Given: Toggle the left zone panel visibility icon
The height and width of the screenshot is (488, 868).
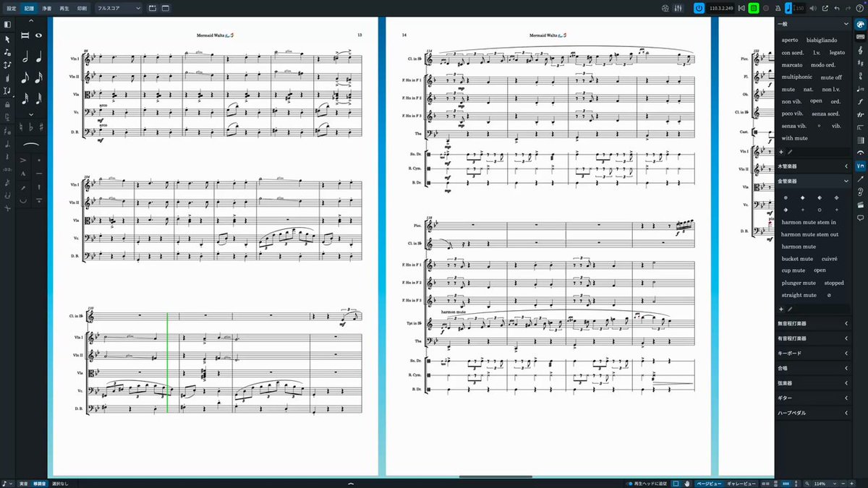Looking at the screenshot, I should (7, 24).
